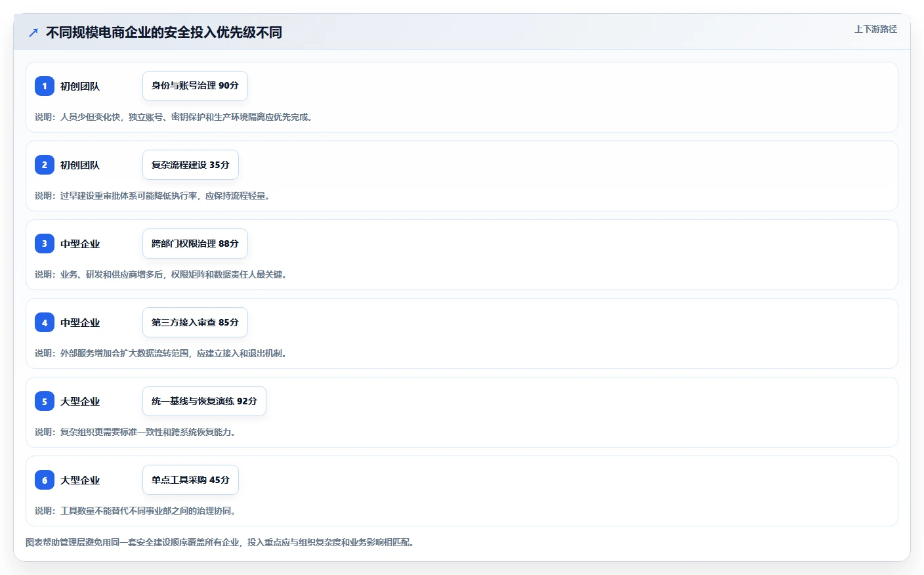This screenshot has height=575, width=924.
Task: Select number badge 1
Action: click(x=45, y=86)
